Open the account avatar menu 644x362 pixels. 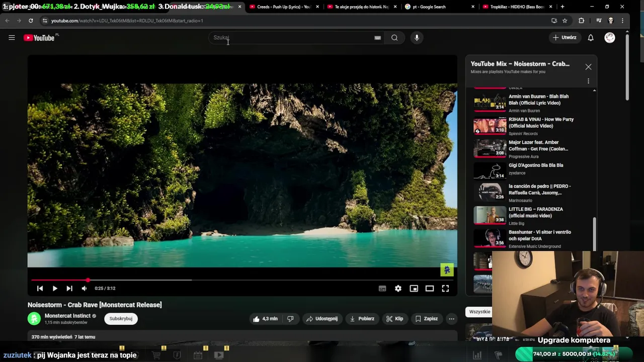tap(610, 38)
